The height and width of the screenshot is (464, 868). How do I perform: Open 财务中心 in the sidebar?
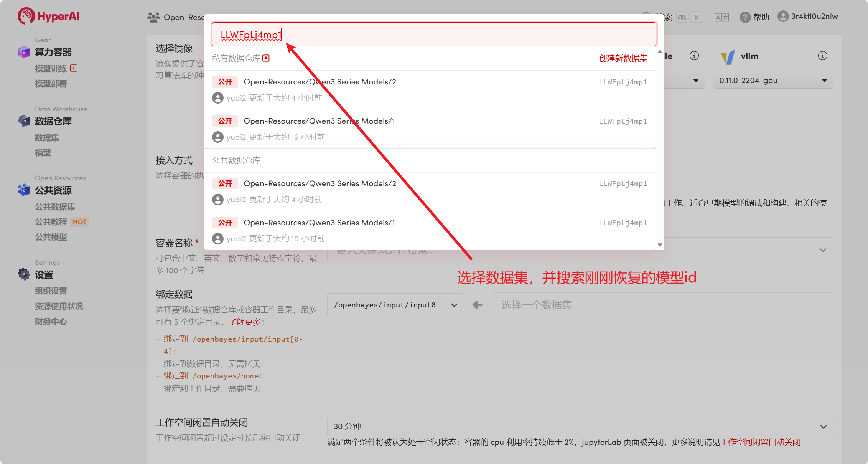click(51, 322)
